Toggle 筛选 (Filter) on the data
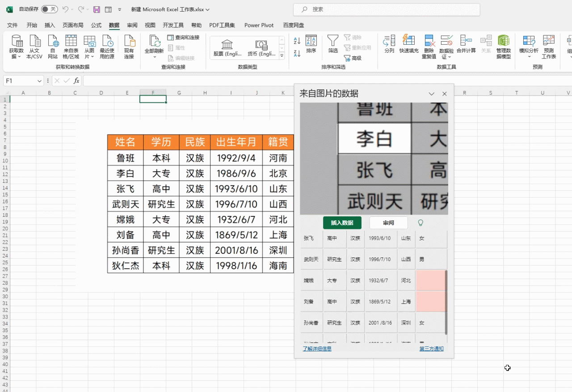The image size is (572, 392). [x=333, y=45]
